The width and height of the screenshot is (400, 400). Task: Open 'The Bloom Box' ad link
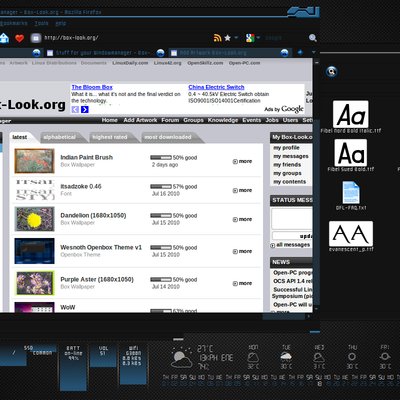point(92,87)
